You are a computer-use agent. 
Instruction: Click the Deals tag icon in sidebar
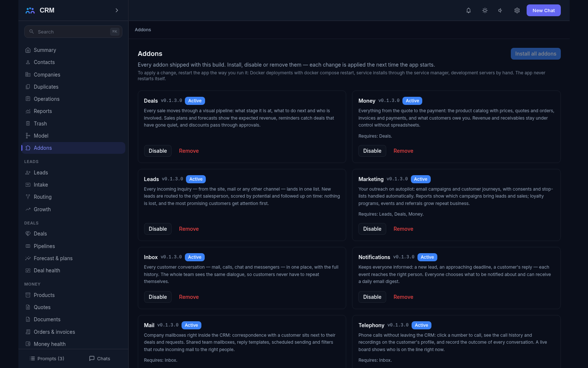(x=28, y=234)
